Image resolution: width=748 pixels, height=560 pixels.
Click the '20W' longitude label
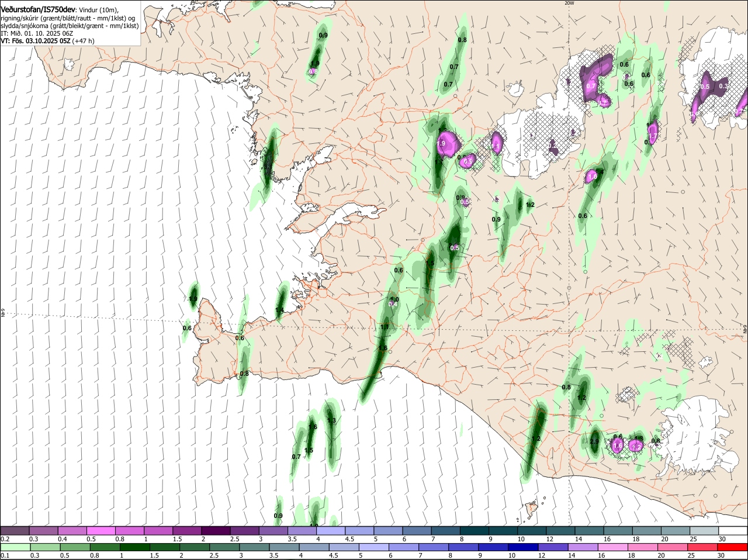click(569, 3)
